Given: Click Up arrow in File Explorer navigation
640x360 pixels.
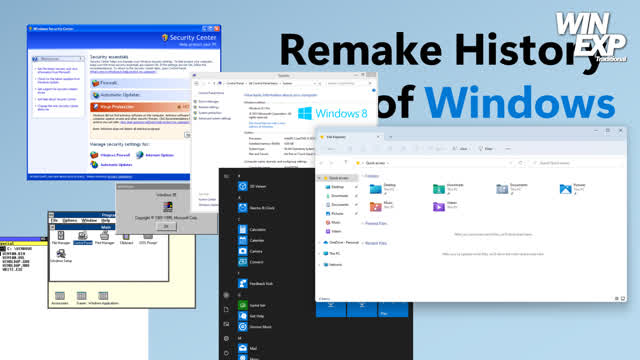Looking at the screenshot, I should click(346, 162).
